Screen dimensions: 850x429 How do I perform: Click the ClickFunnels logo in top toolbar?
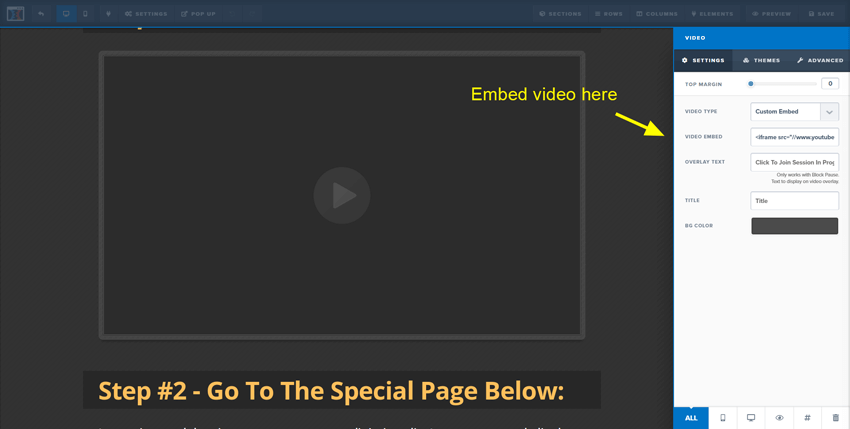[15, 14]
